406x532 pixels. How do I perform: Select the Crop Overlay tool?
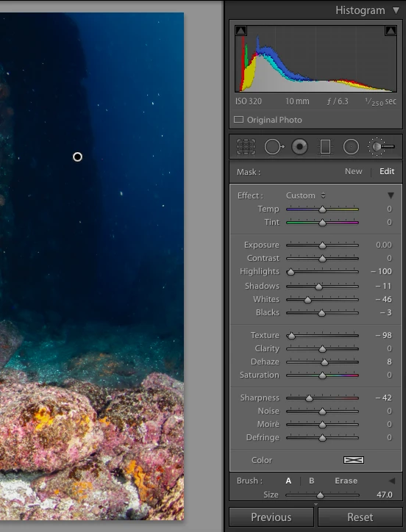point(246,147)
